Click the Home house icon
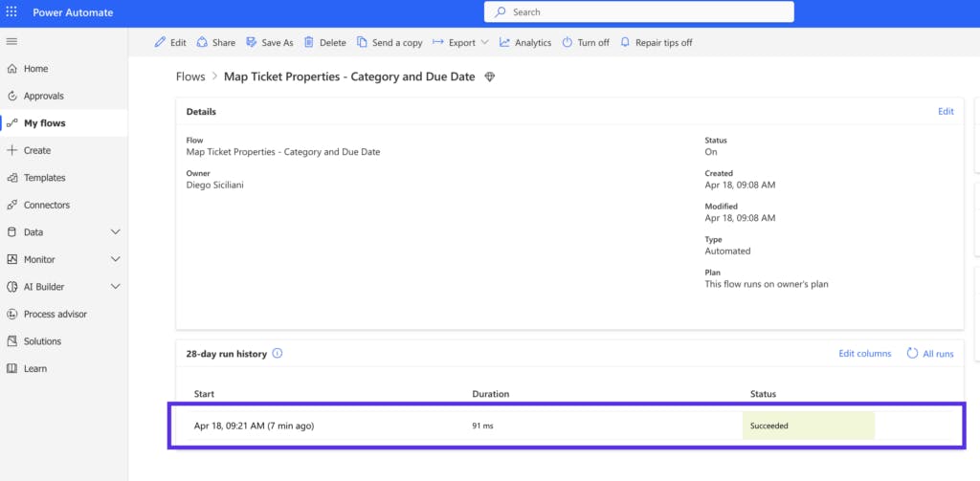Image resolution: width=980 pixels, height=481 pixels. pyautogui.click(x=11, y=69)
